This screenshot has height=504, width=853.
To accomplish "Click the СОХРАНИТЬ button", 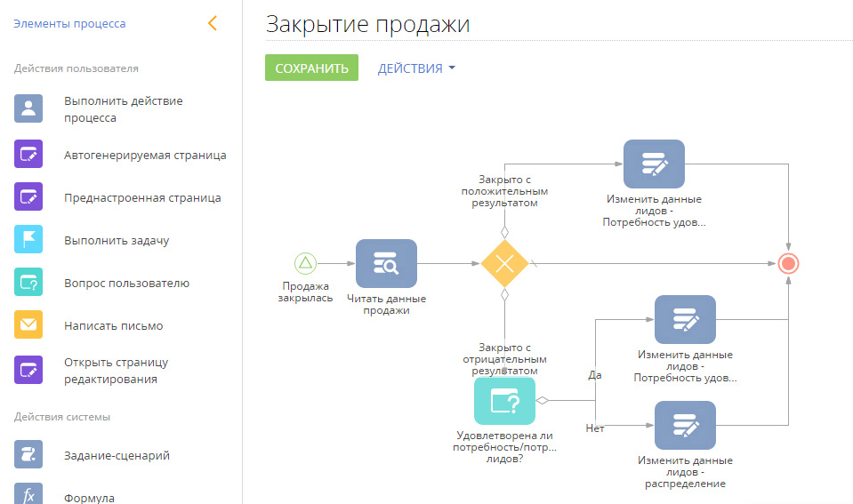I will (311, 68).
